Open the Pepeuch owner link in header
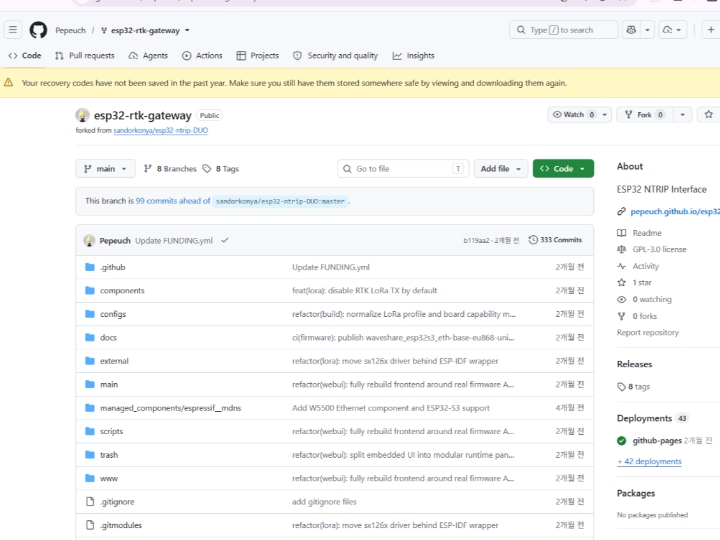This screenshot has height=540, width=720. [70, 30]
